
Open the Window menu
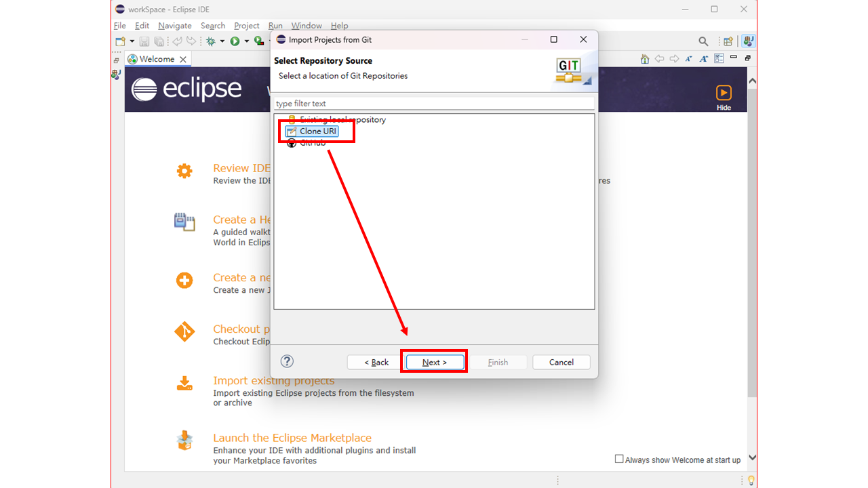click(307, 26)
